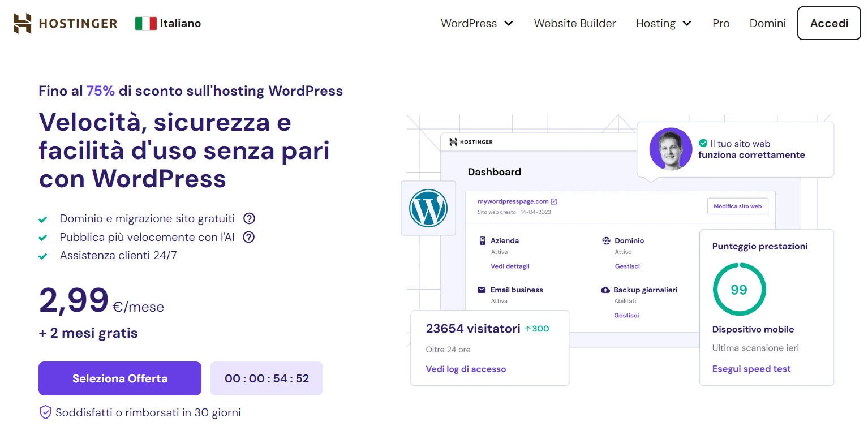This screenshot has height=435, width=868.
Task: Follow Gestisci link under Dominio
Action: pyautogui.click(x=627, y=266)
